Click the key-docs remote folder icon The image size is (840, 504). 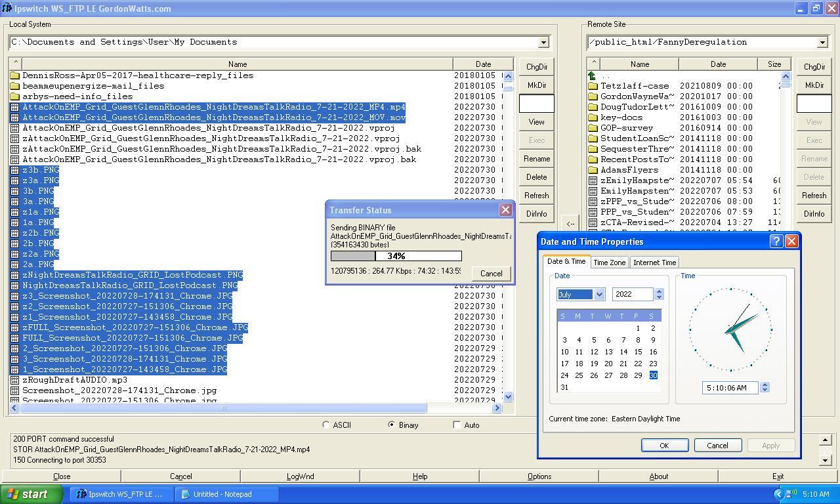pyautogui.click(x=593, y=117)
